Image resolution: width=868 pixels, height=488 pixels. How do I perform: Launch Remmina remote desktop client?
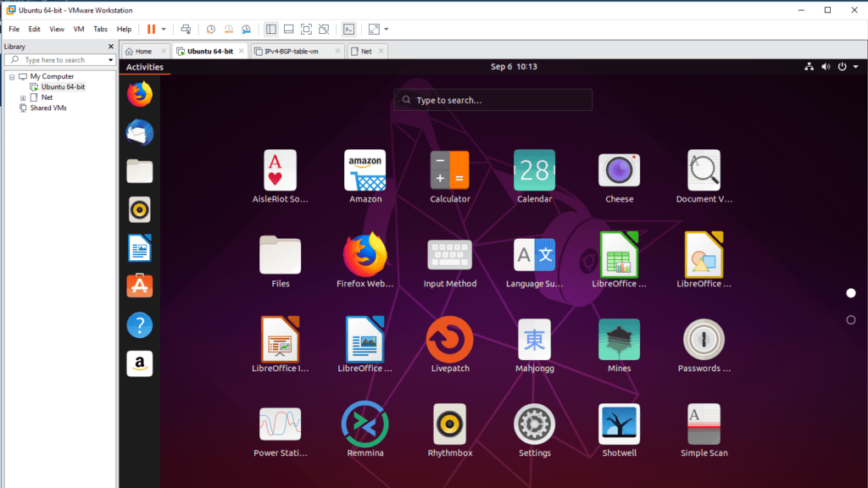(364, 424)
